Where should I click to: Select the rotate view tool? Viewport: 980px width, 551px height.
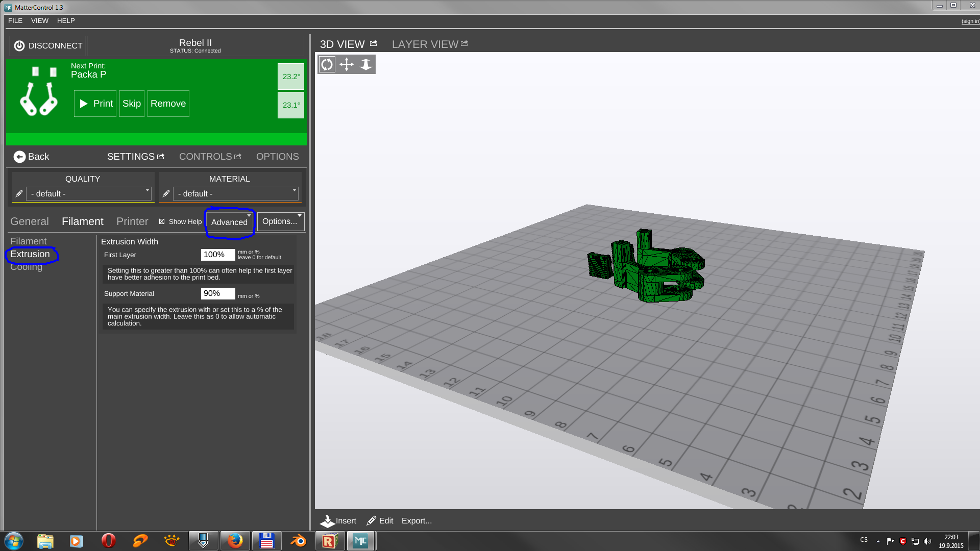tap(327, 65)
